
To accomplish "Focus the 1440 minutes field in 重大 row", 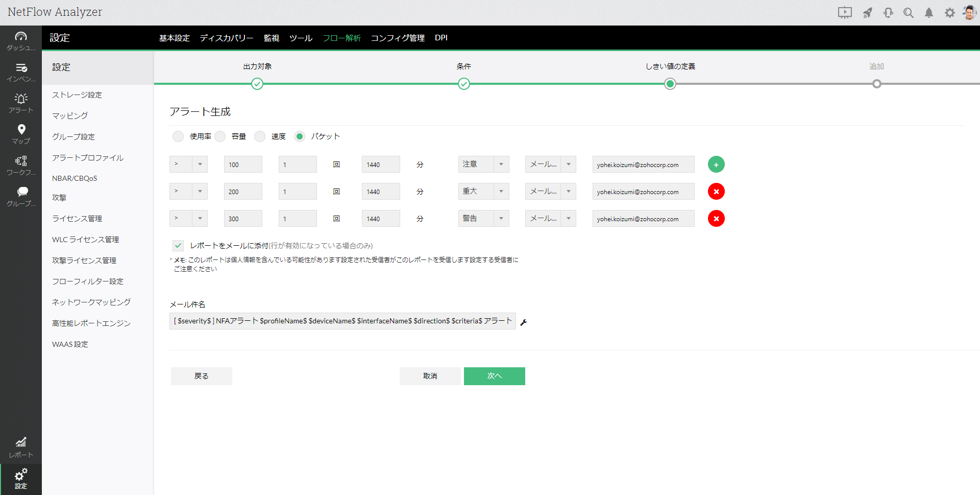I will tap(381, 192).
